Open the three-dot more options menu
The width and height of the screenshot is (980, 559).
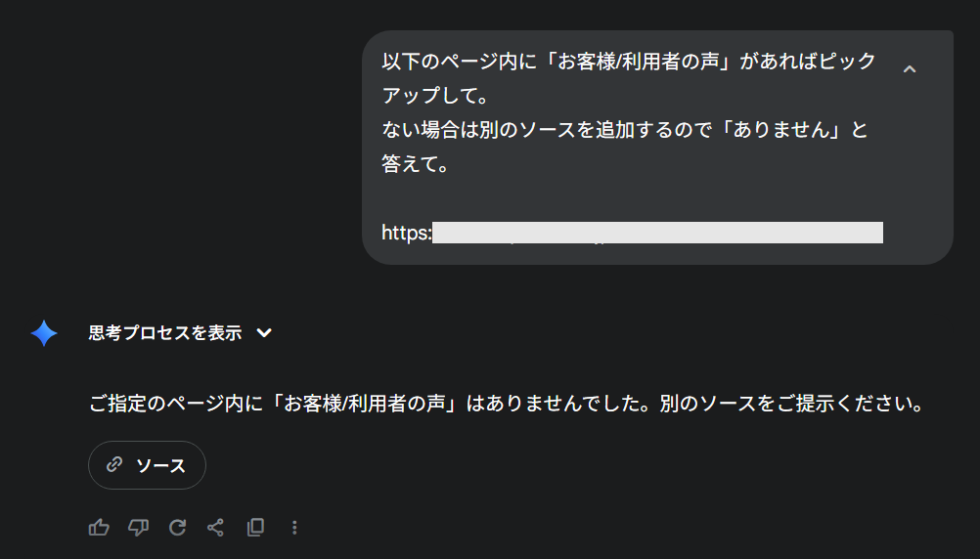294,528
